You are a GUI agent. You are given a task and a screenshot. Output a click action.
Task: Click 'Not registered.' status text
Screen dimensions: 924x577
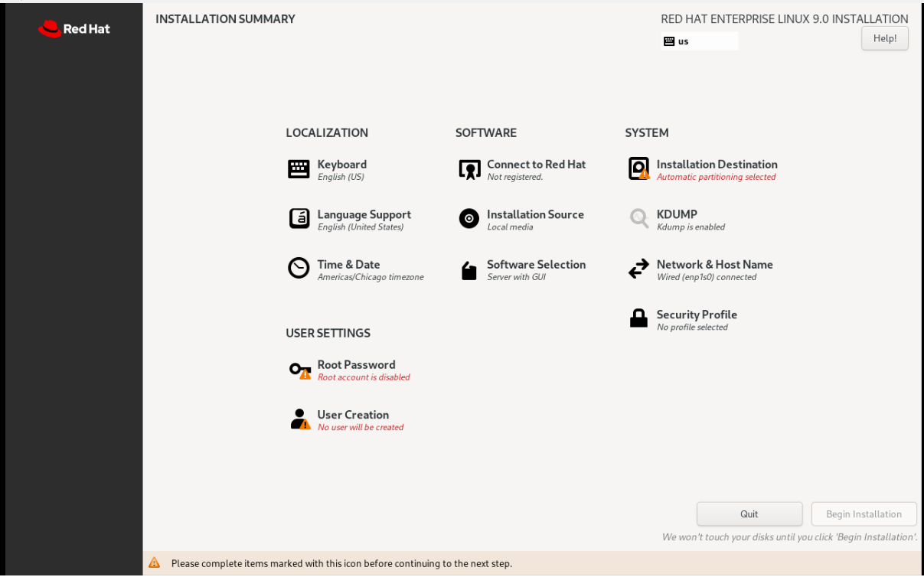pos(514,177)
